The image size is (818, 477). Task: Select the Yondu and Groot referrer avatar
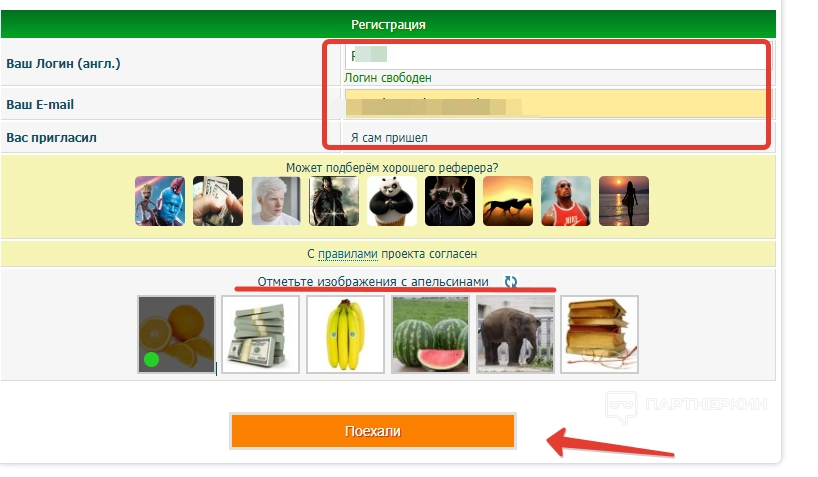click(x=160, y=201)
